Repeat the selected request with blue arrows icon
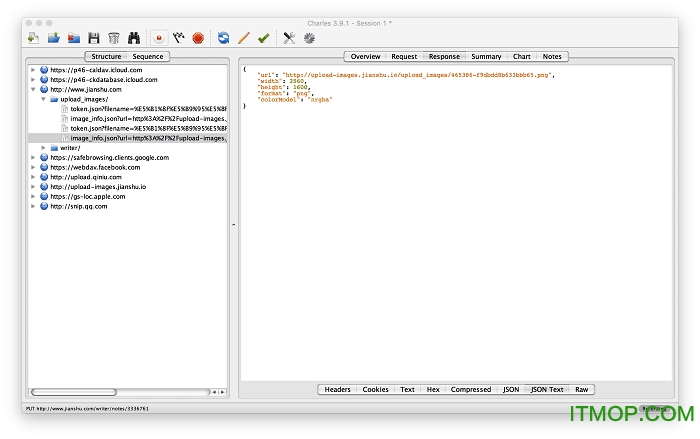The image size is (700, 439). [x=223, y=38]
